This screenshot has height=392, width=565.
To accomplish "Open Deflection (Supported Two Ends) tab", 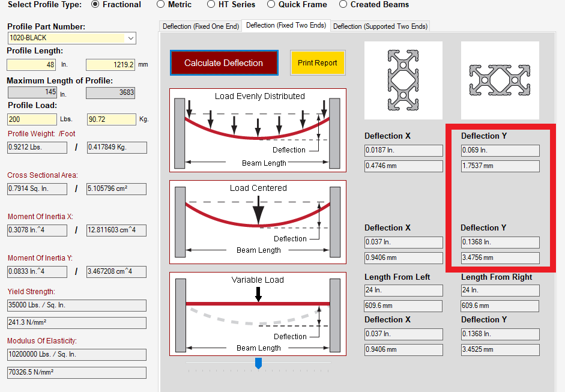I will coord(380,26).
